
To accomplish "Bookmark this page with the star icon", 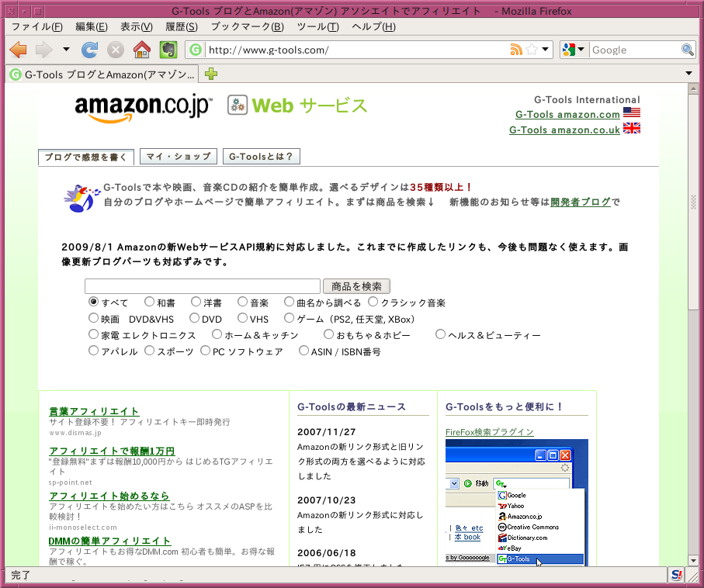I will tap(532, 50).
